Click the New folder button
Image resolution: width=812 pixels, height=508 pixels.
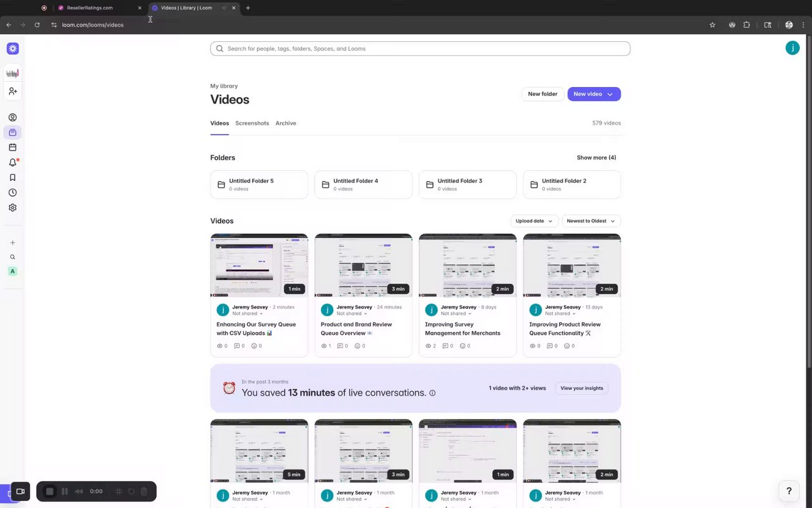pos(543,94)
